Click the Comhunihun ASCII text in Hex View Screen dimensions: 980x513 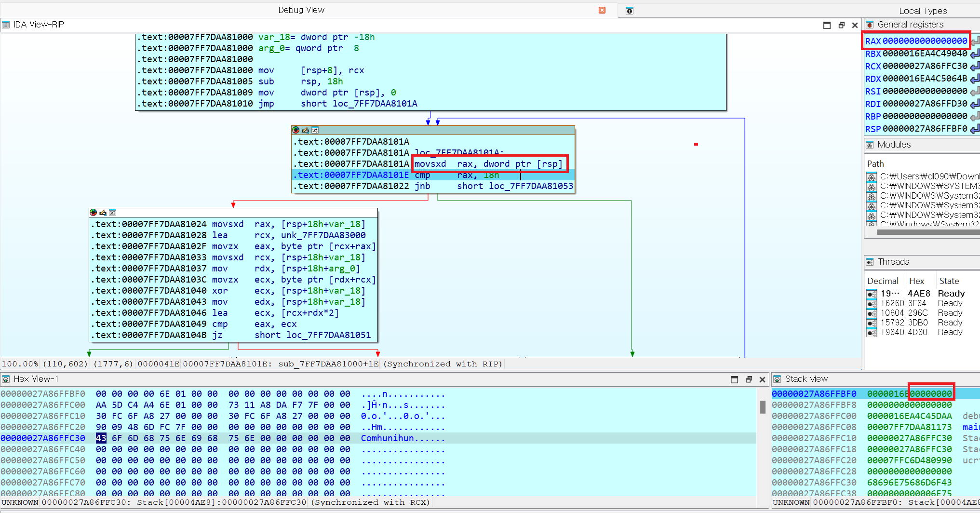tap(387, 438)
